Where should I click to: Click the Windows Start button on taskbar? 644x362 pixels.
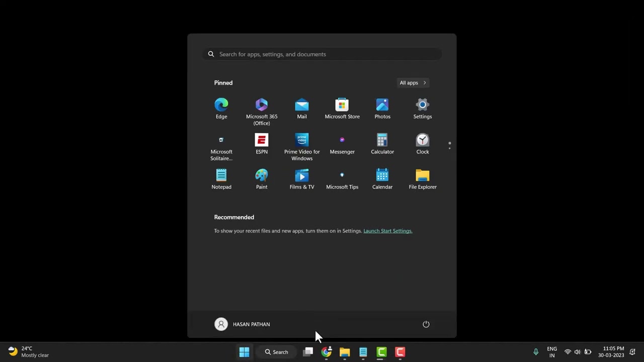pos(244,352)
